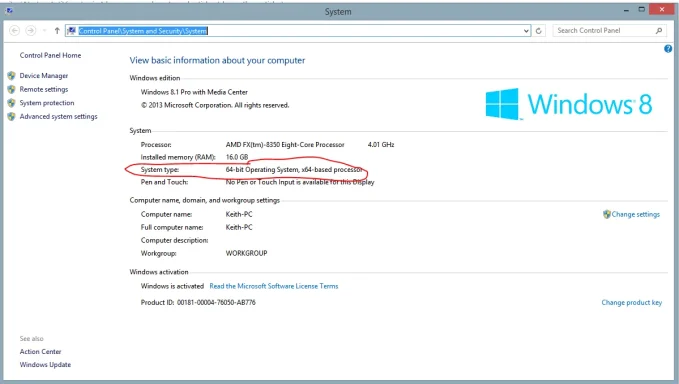Click the Product ID number text

[x=216, y=303]
